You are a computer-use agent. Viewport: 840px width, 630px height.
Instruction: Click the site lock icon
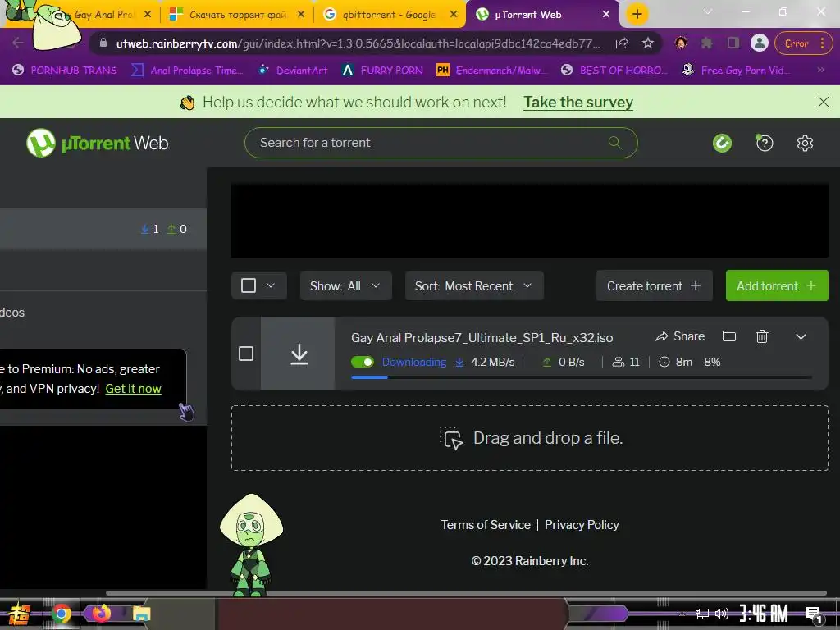coord(104,43)
